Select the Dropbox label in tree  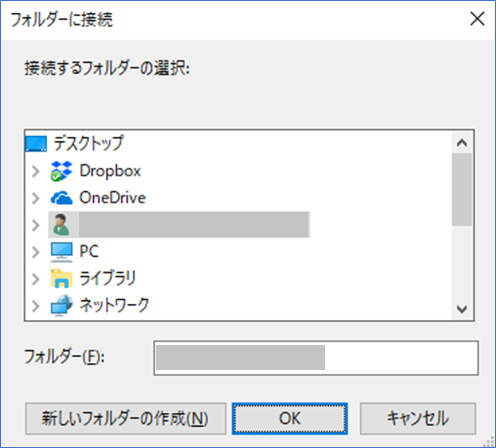[x=110, y=171]
